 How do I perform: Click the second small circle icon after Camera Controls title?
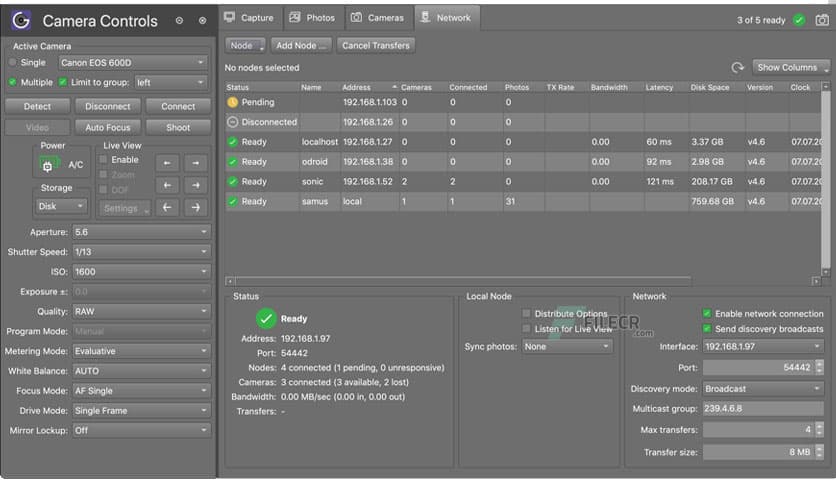coord(203,21)
